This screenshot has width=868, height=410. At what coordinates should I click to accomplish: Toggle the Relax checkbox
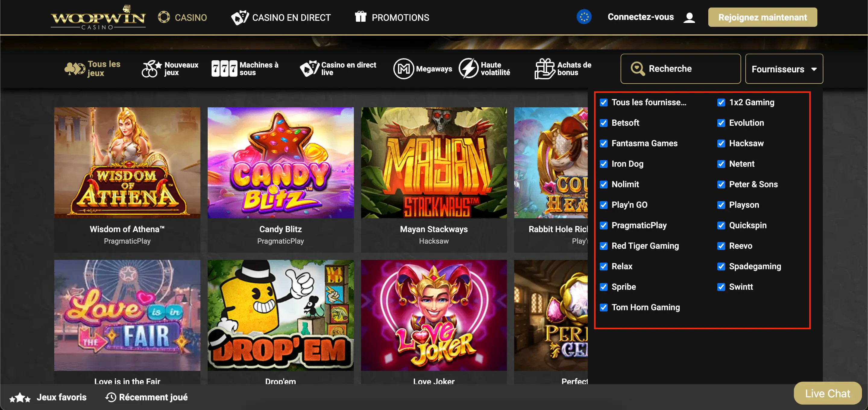pyautogui.click(x=603, y=267)
